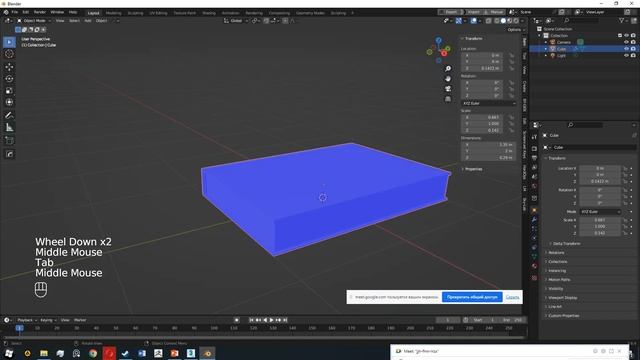Toggle the Collection exclude checkbox in outliner
This screenshot has width=640, height=360.
pos(620,36)
